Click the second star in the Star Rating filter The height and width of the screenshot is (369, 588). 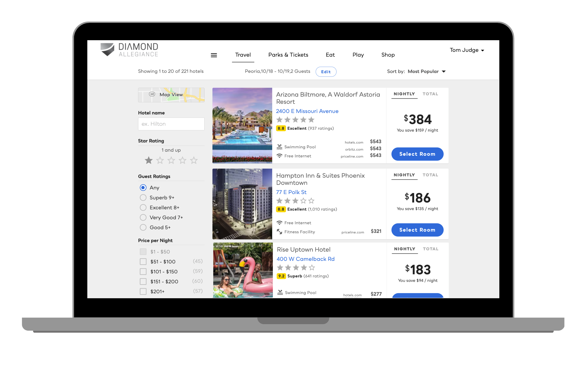[x=160, y=160]
